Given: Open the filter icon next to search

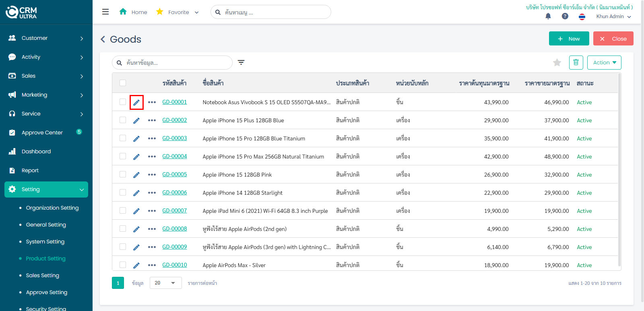Looking at the screenshot, I should pos(241,62).
